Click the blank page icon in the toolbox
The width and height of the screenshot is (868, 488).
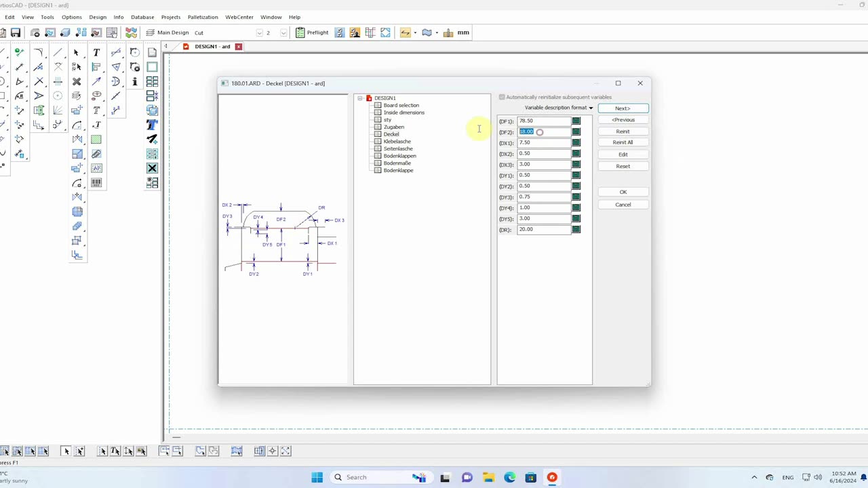click(152, 52)
